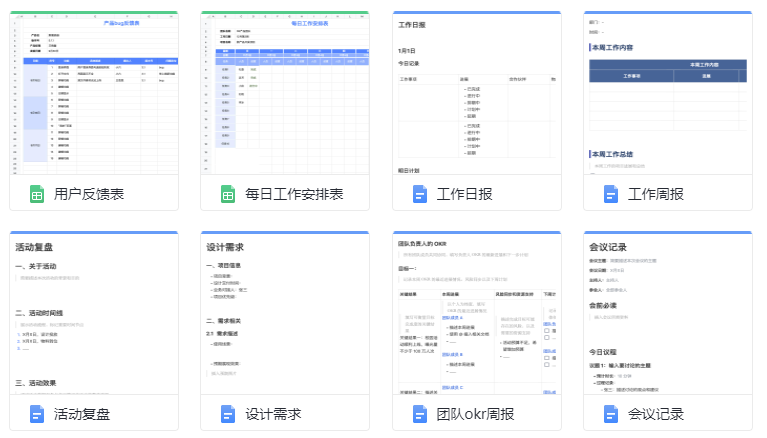Choose the 设计需求 template title text

tap(273, 413)
